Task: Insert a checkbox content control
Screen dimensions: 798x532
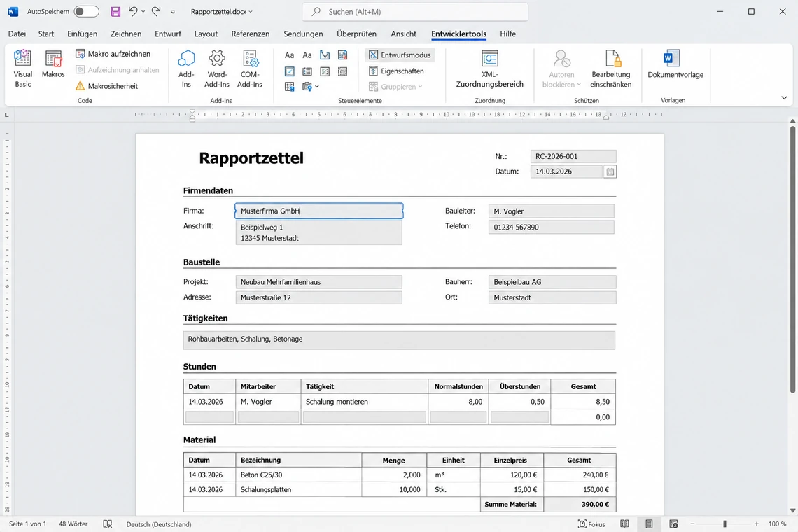Action: pyautogui.click(x=290, y=71)
